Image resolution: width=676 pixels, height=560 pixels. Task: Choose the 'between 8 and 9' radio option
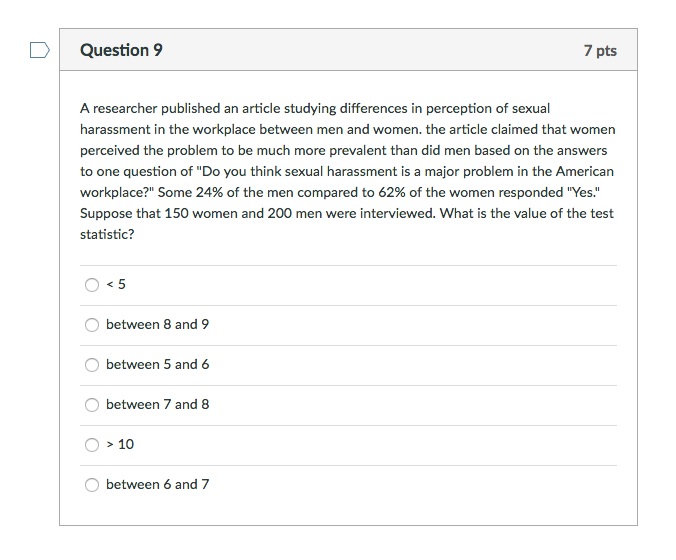pyautogui.click(x=92, y=325)
